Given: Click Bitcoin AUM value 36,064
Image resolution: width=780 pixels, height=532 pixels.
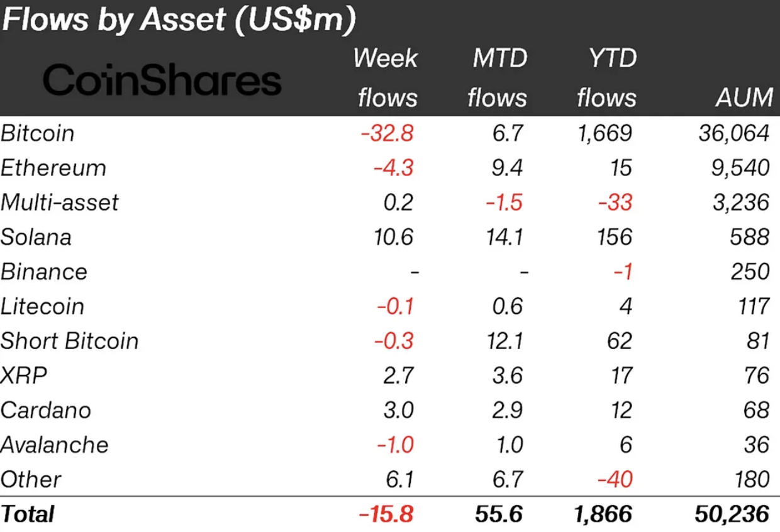Looking at the screenshot, I should pos(734,133).
